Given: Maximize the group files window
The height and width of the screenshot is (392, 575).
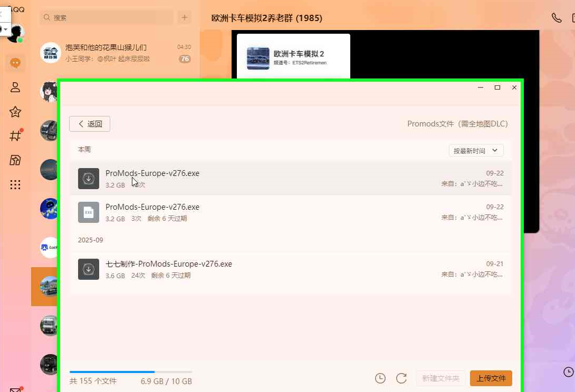Looking at the screenshot, I should 497,87.
